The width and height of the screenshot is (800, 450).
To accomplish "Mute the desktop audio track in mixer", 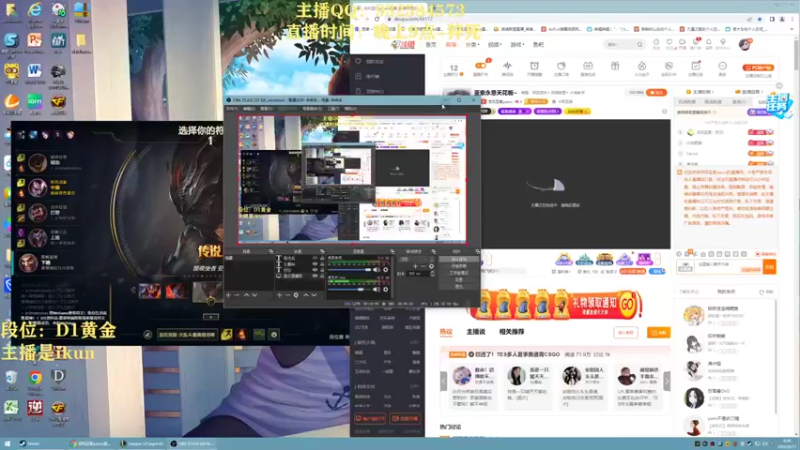I will 376,269.
